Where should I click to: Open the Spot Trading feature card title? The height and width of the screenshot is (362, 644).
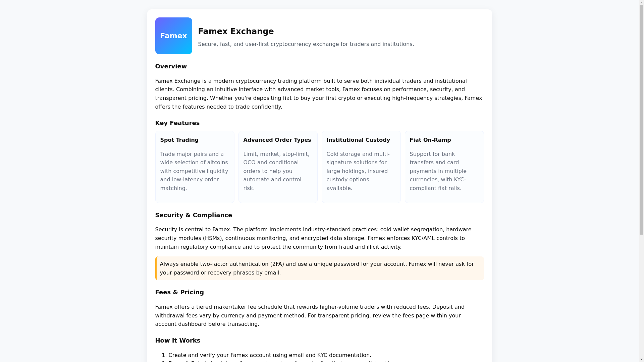179,140
